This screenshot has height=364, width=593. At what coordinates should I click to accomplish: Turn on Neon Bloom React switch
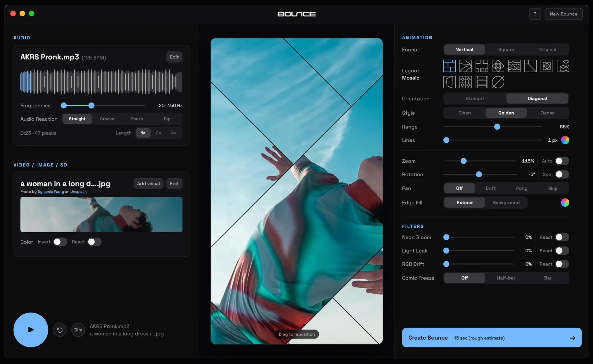562,237
